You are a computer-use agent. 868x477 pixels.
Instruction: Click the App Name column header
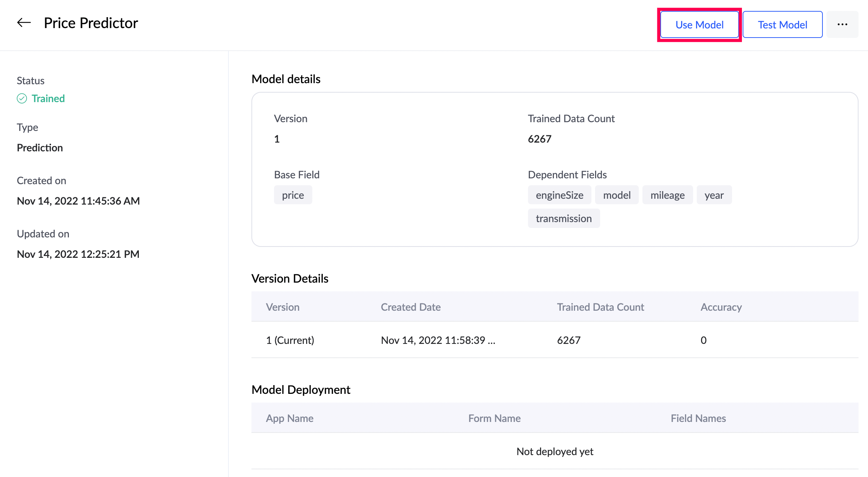pyautogui.click(x=289, y=418)
